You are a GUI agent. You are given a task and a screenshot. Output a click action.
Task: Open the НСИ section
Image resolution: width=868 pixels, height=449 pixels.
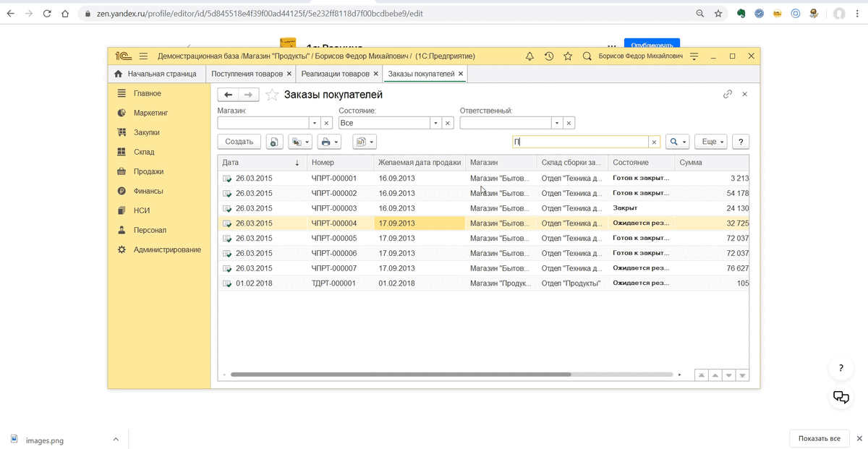coord(141,210)
